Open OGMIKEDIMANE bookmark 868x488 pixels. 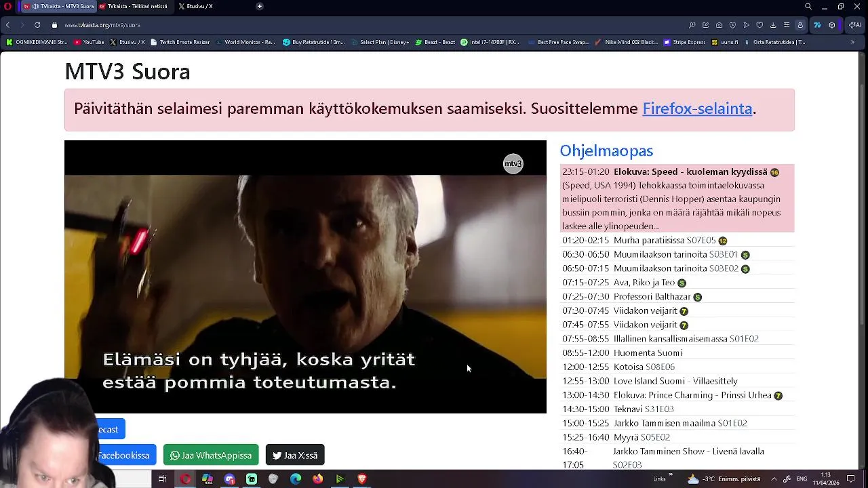(x=37, y=42)
